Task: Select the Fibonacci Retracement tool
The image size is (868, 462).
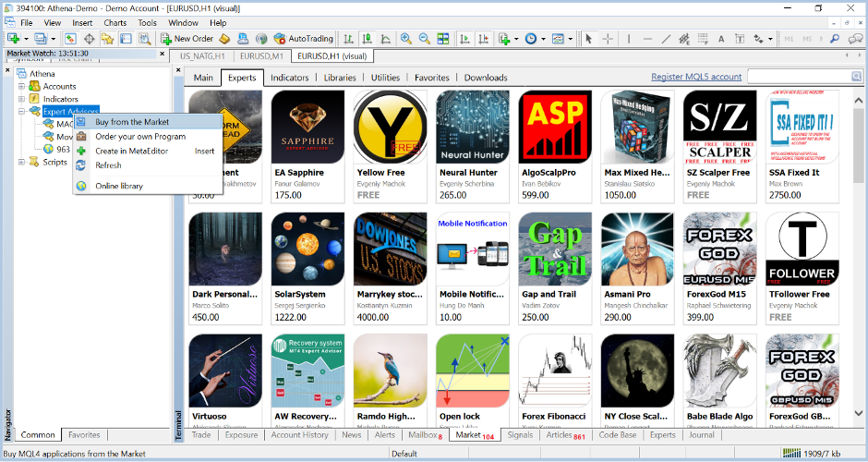Action: (x=703, y=39)
